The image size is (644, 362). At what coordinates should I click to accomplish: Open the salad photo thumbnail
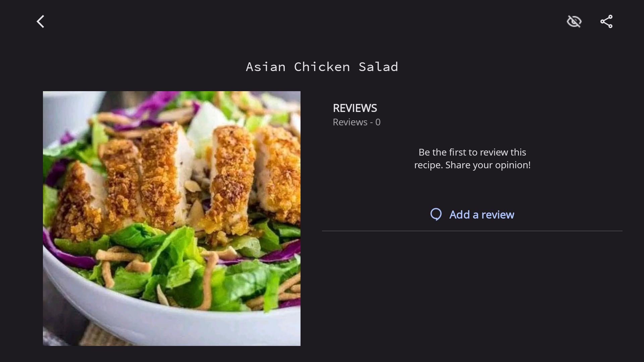(x=172, y=219)
